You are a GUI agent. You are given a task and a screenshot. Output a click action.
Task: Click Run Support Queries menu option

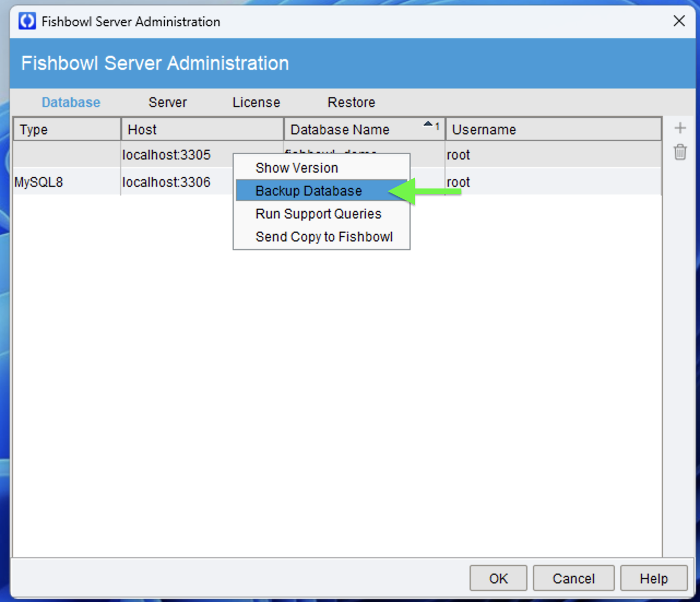point(318,214)
